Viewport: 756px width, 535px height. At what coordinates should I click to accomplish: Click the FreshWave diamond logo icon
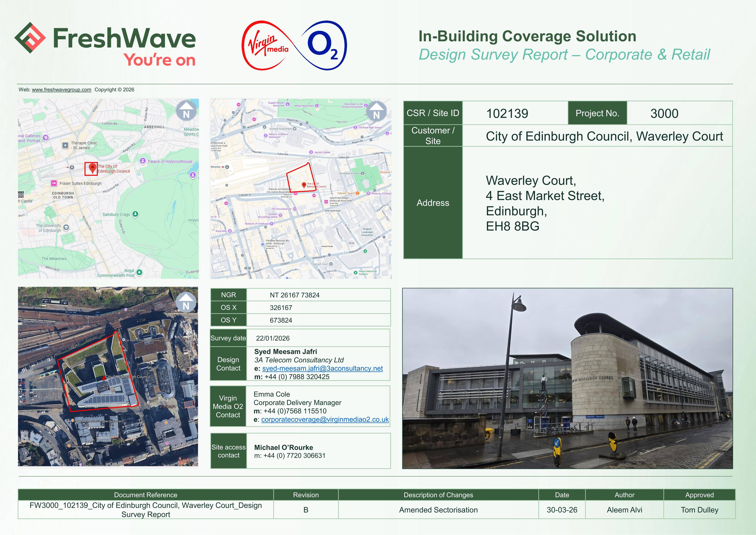tap(30, 37)
